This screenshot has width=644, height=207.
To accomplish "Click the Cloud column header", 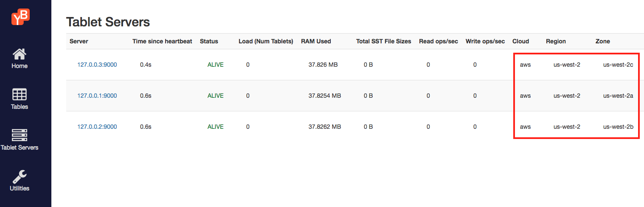I will (x=520, y=41).
